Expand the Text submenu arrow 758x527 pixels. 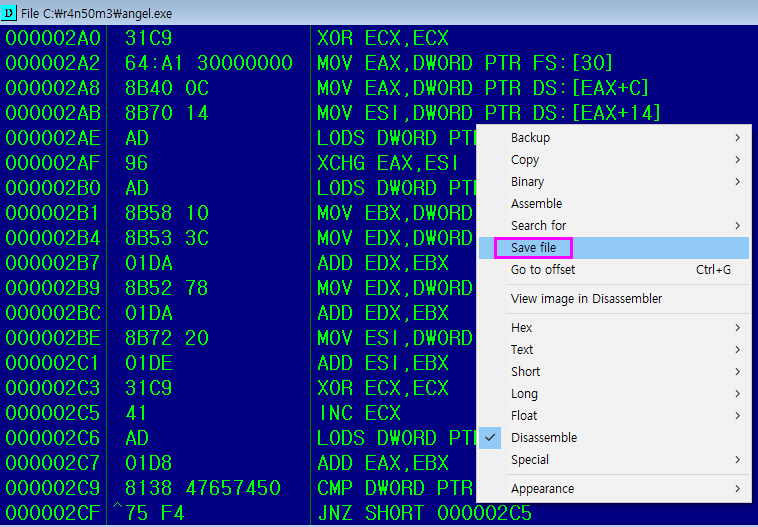click(x=738, y=350)
